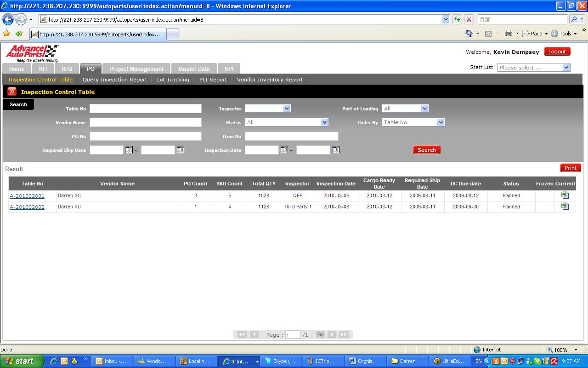This screenshot has height=368, width=588.
Task: Open Excel export for table A-201002002
Action: 565,207
